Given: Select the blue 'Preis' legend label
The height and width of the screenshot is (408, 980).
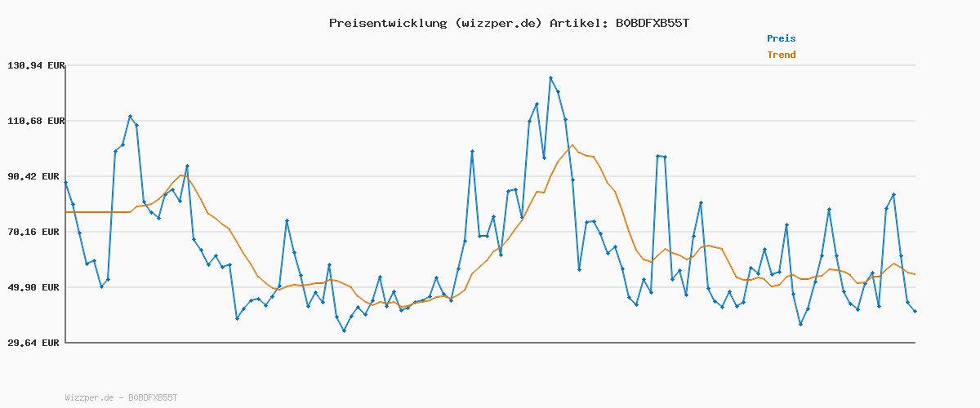Looking at the screenshot, I should 781,38.
